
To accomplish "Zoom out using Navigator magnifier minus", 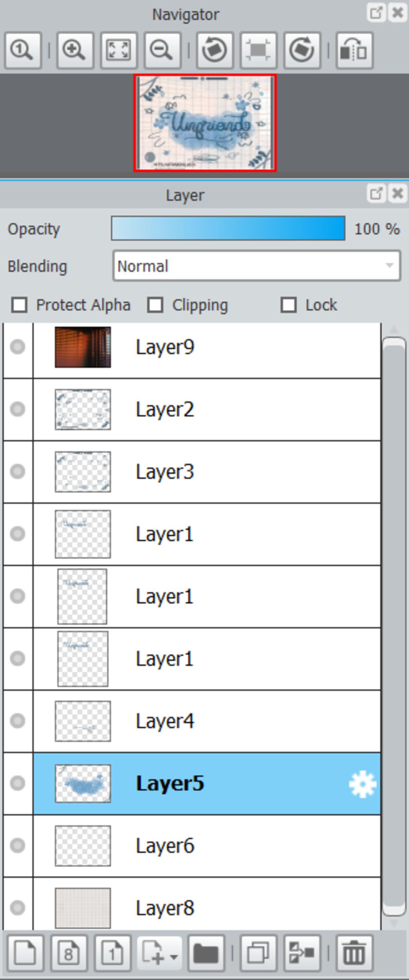I will (162, 51).
